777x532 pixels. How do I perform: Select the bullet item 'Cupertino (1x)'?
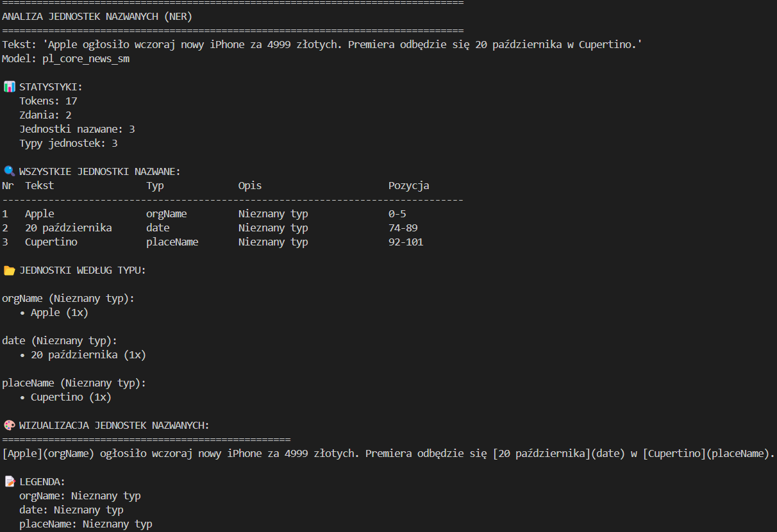click(x=71, y=397)
